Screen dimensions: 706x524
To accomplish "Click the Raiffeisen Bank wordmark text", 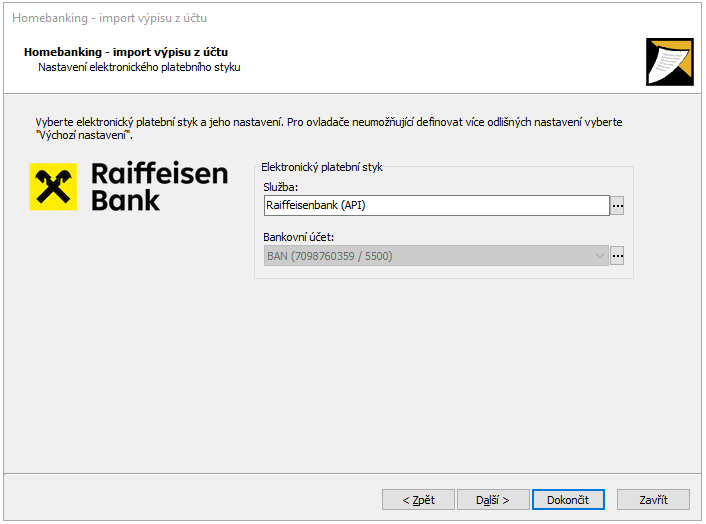I will [x=160, y=187].
